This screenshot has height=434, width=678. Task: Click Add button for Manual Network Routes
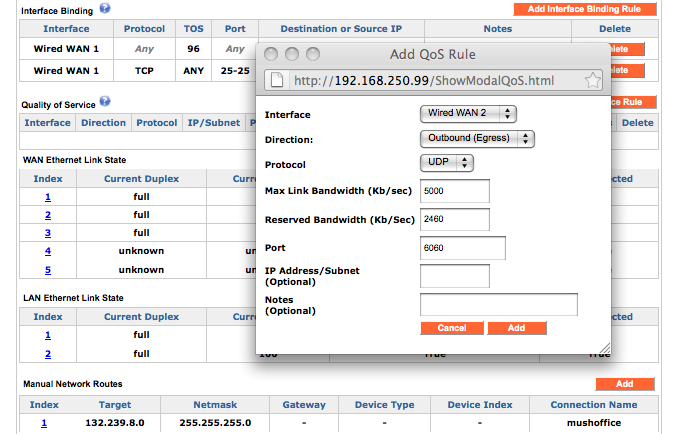coord(625,384)
